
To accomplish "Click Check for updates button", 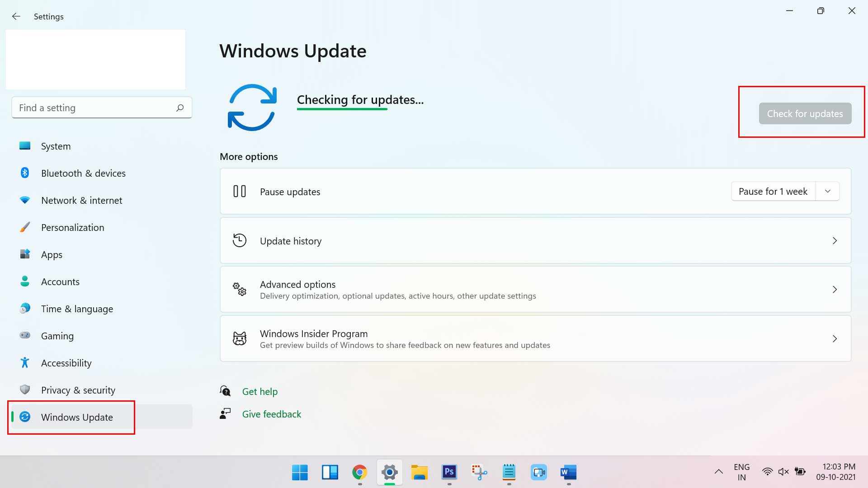I will click(805, 113).
